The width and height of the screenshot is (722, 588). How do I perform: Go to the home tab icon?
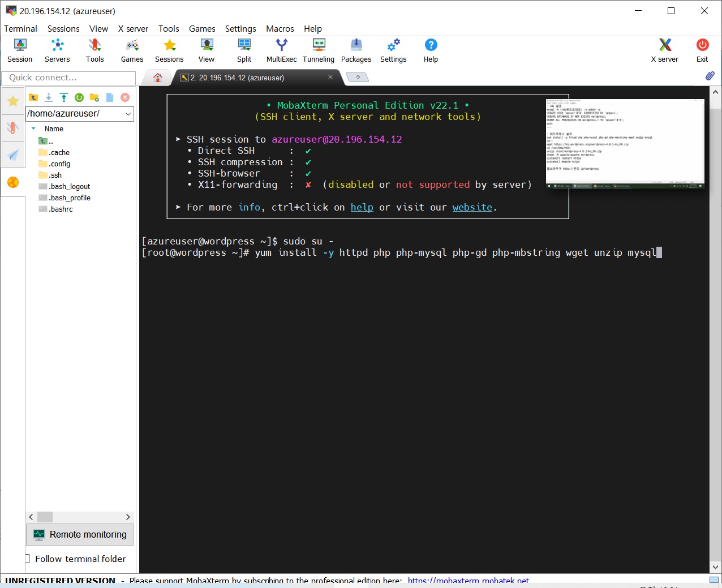coord(158,78)
